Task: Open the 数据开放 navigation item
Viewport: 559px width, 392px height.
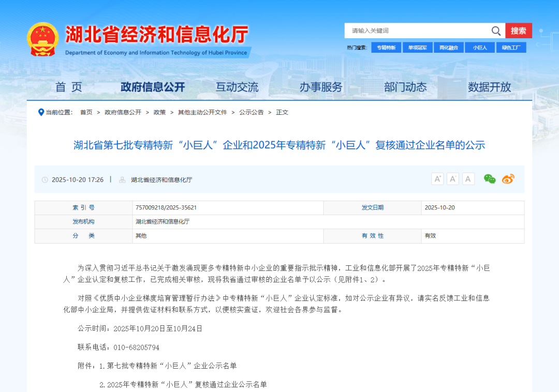Action: pos(489,87)
